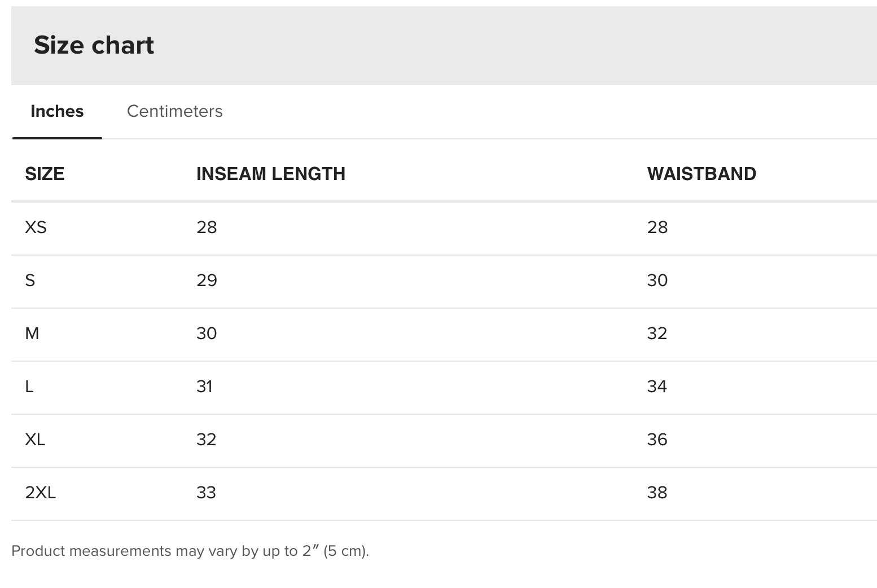877x588 pixels.
Task: Select the L size row label
Action: [x=29, y=387]
